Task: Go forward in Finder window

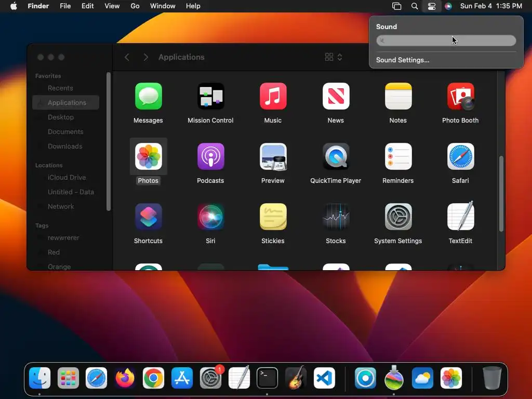Action: coord(145,57)
